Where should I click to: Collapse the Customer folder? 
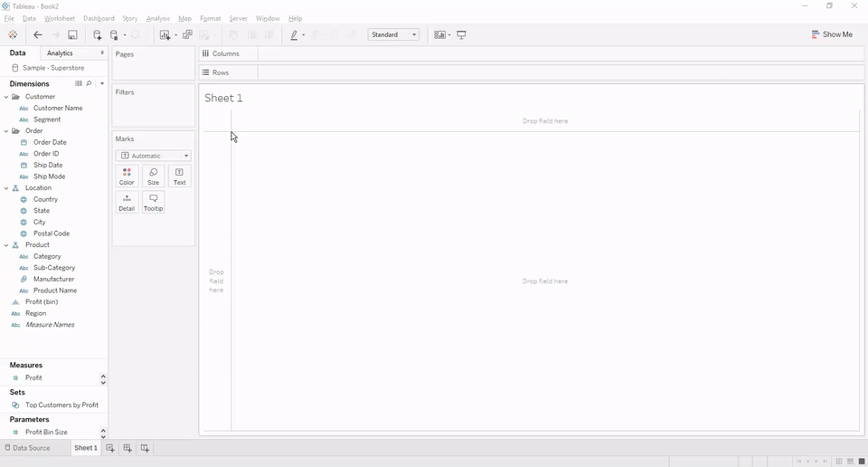(6, 97)
